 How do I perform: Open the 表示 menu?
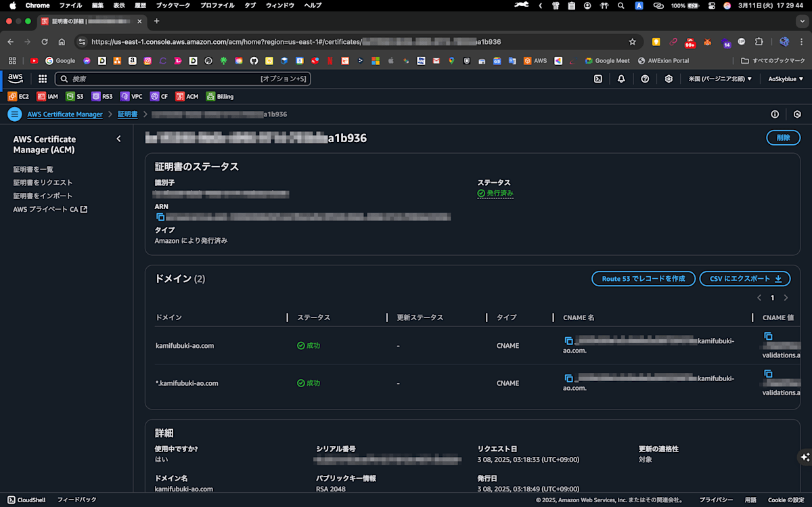119,5
